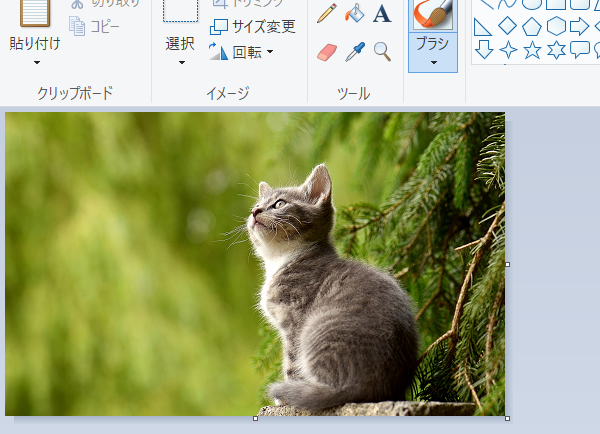Image resolution: width=600 pixels, height=434 pixels.
Task: Click the Brush (ブラシ) paintbrush icon
Action: [x=433, y=14]
